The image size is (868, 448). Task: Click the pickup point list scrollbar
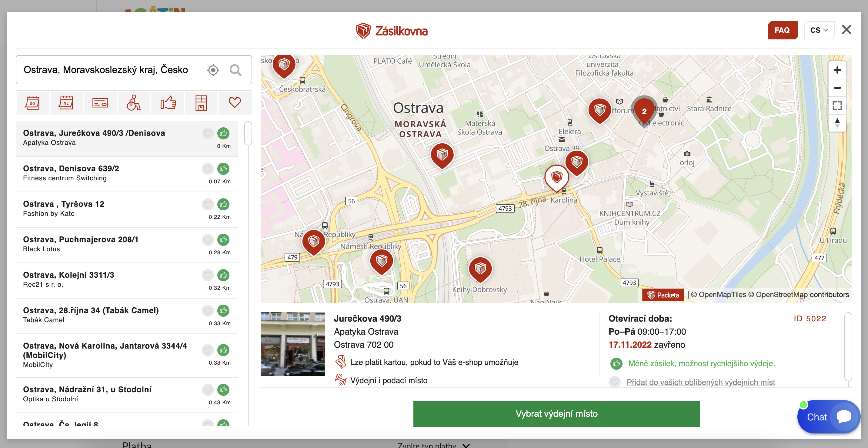click(248, 133)
